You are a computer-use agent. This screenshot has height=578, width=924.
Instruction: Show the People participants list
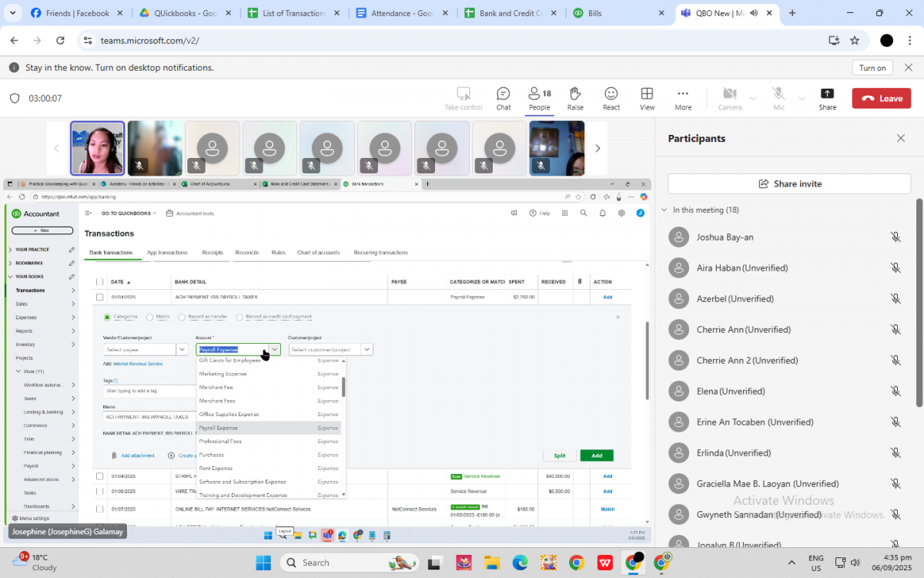pos(539,98)
